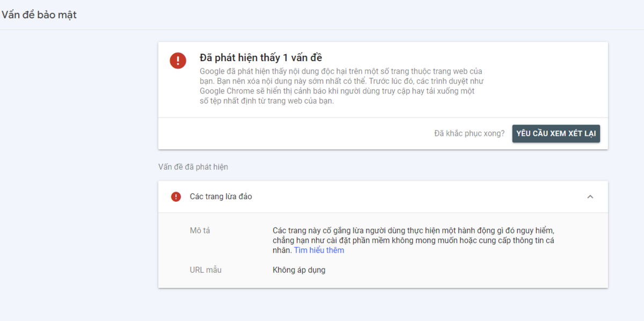644x321 pixels.
Task: Click the word nhân. before Tìm hiểu thêm
Action: 282,250
